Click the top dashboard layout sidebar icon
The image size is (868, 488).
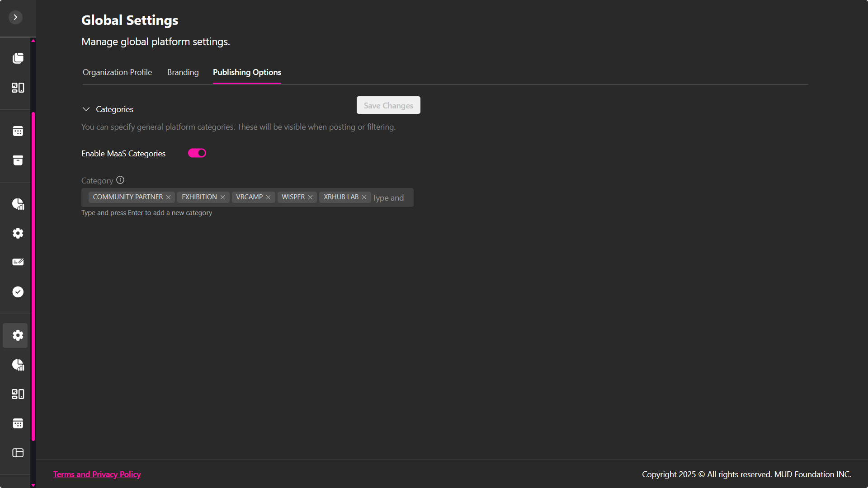click(18, 88)
